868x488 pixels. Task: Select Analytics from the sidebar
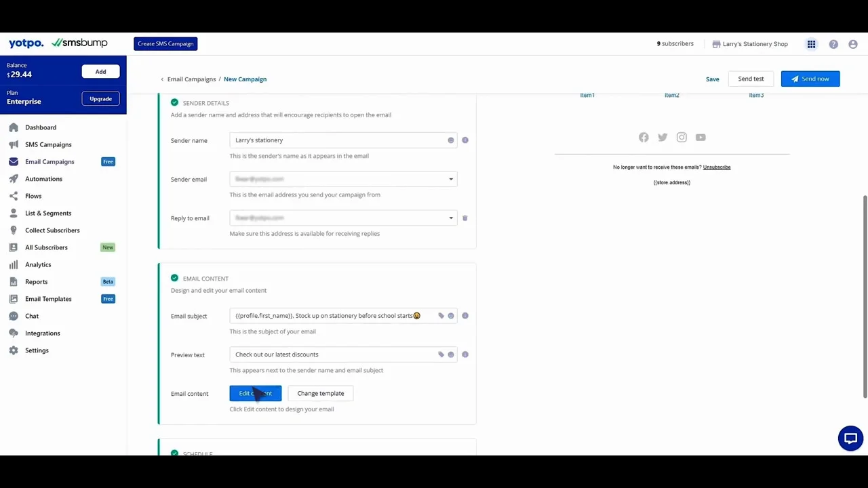[38, 265]
